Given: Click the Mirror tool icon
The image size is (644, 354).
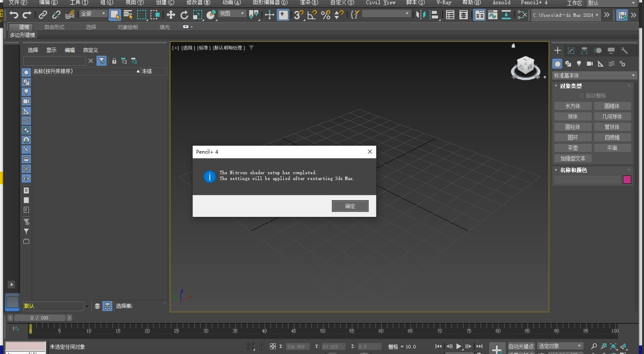Looking at the screenshot, I should 421,15.
